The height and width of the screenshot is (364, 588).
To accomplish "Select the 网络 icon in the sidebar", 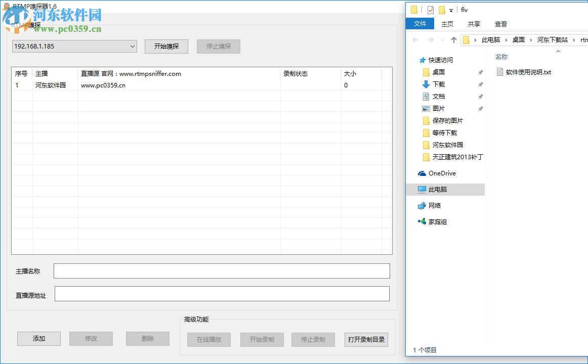I will [423, 205].
